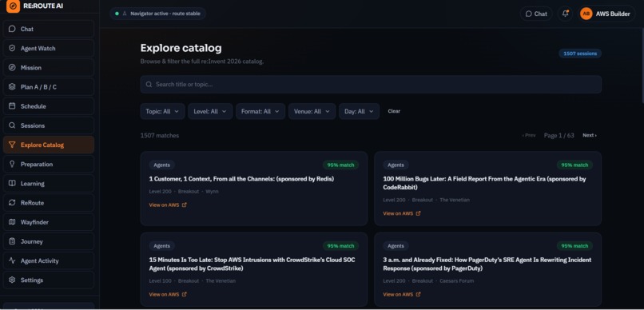Open Sessions in sidebar
644x310 pixels.
[49, 125]
